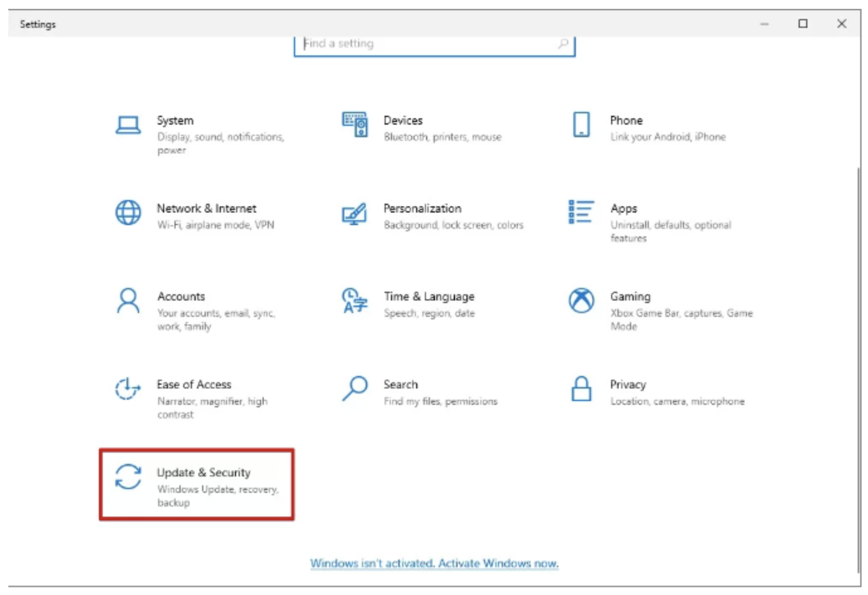
Task: Open the Apps list icon
Action: click(x=581, y=212)
